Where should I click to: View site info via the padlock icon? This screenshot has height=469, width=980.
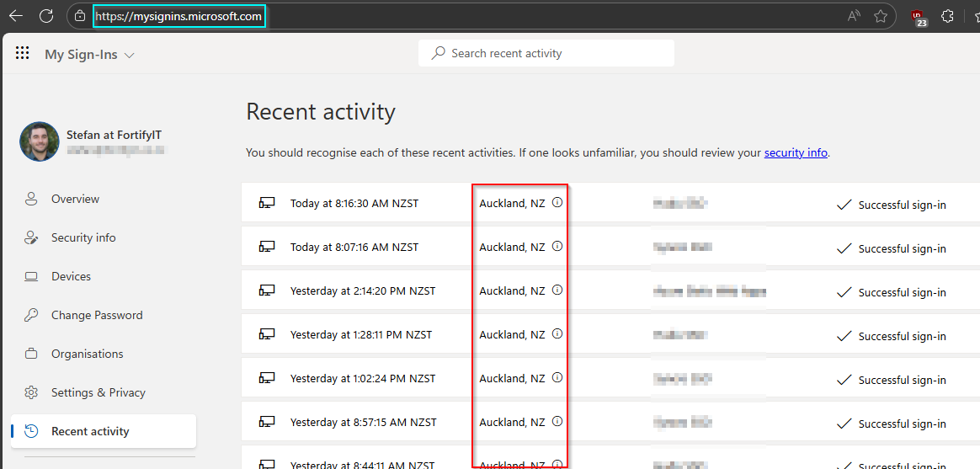[80, 16]
